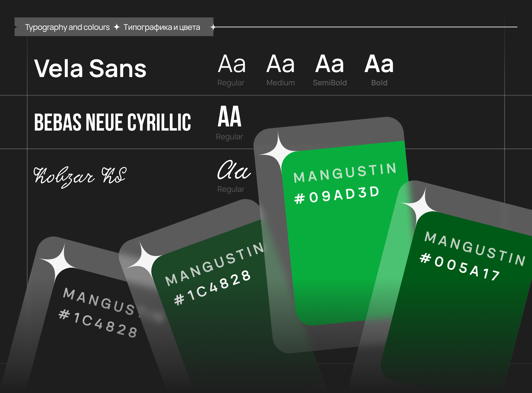532x393 pixels.
Task: Click the Bebas Neue Cyrillic font name
Action: coord(112,122)
